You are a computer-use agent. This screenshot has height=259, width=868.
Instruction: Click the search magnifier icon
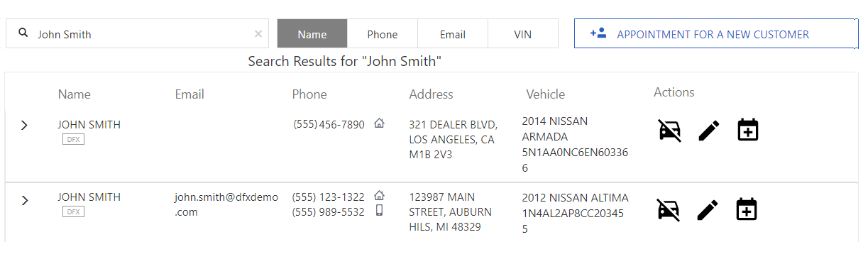tap(23, 33)
